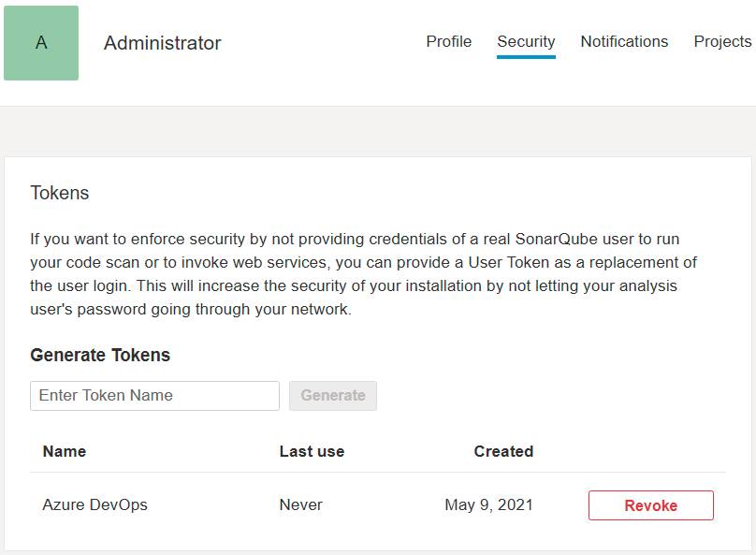The height and width of the screenshot is (555, 756).
Task: Open the Profile tab
Action: pyautogui.click(x=448, y=41)
